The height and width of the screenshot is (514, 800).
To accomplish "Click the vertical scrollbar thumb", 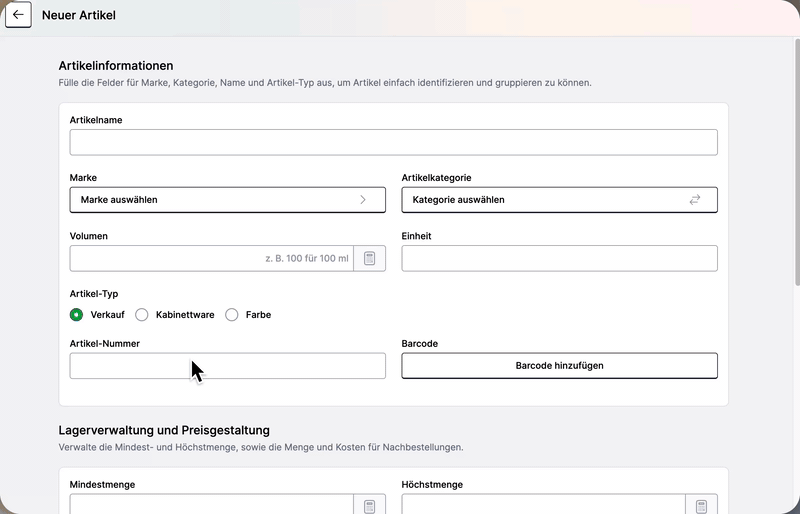I will point(797,161).
